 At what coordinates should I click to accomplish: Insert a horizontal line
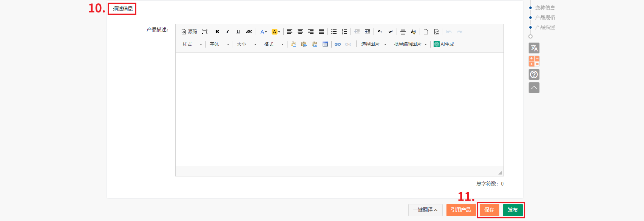[403, 32]
